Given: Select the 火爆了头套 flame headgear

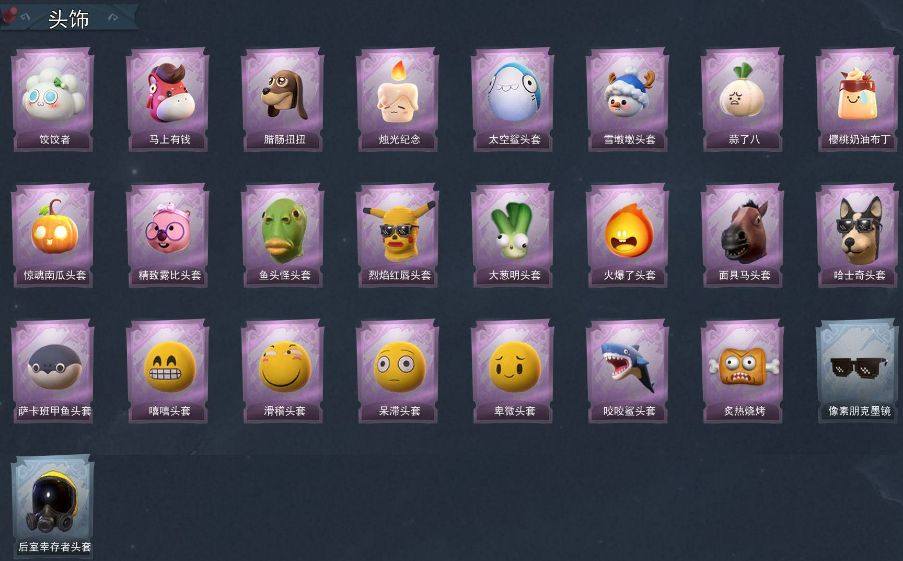Looking at the screenshot, I should point(628,235).
